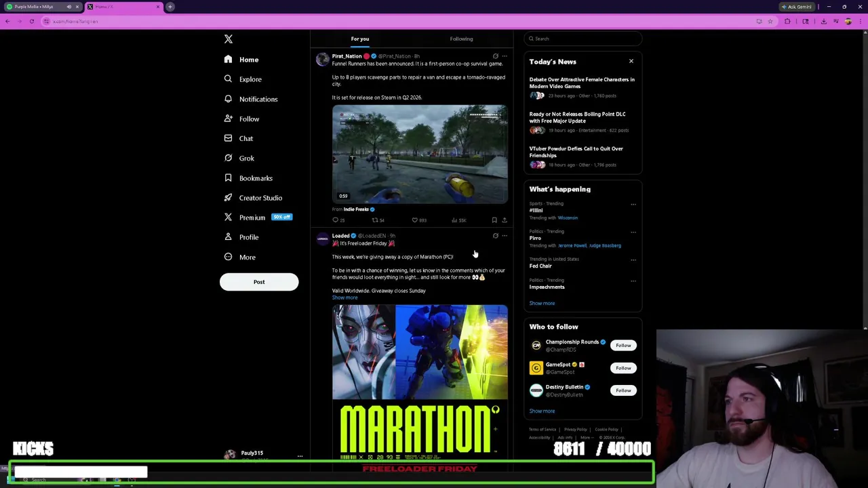Screen dimensions: 868x488
Task: Follow Championship Rounds
Action: click(x=623, y=346)
